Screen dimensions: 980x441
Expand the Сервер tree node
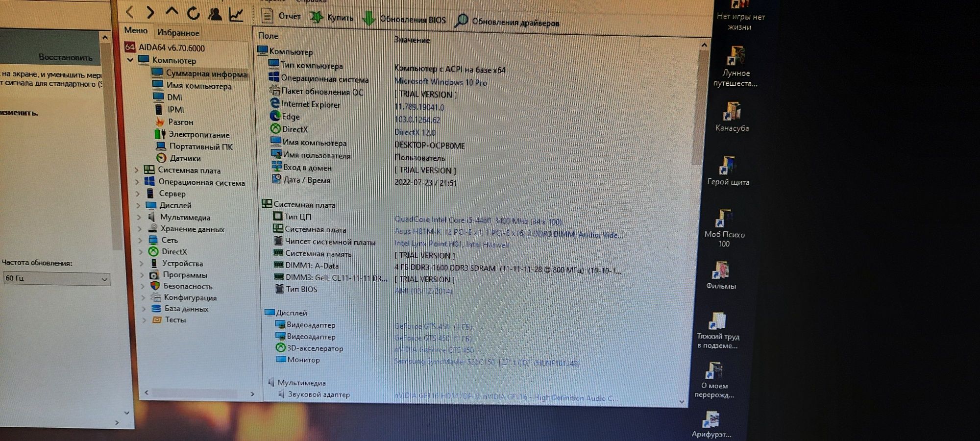point(138,194)
